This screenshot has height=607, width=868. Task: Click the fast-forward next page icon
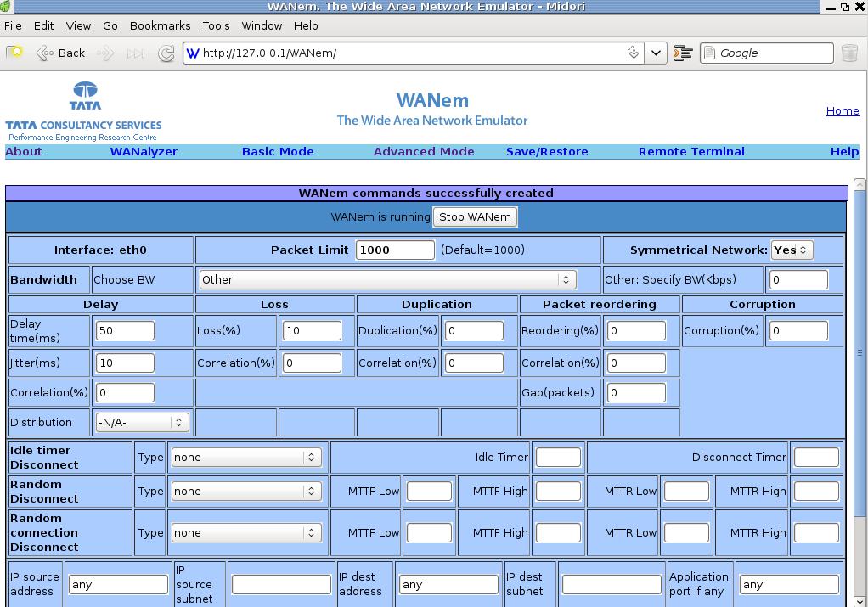pos(136,53)
